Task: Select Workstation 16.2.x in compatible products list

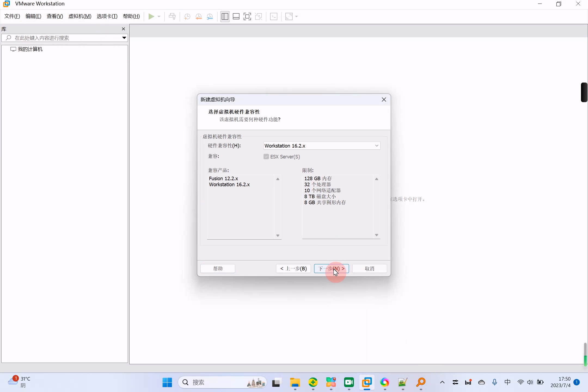Action: point(229,185)
